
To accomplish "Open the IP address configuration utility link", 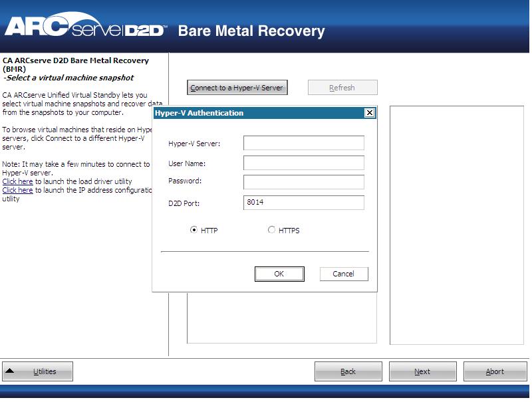I will tap(17, 189).
